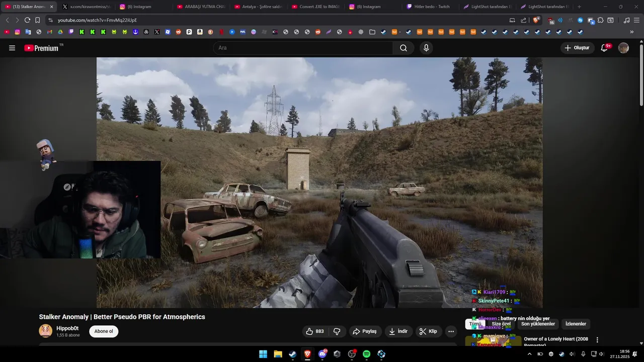Screen dimensions: 644x362
Task: Switch to the Instagram tab next to the x.com tab
Action: (x=142, y=7)
